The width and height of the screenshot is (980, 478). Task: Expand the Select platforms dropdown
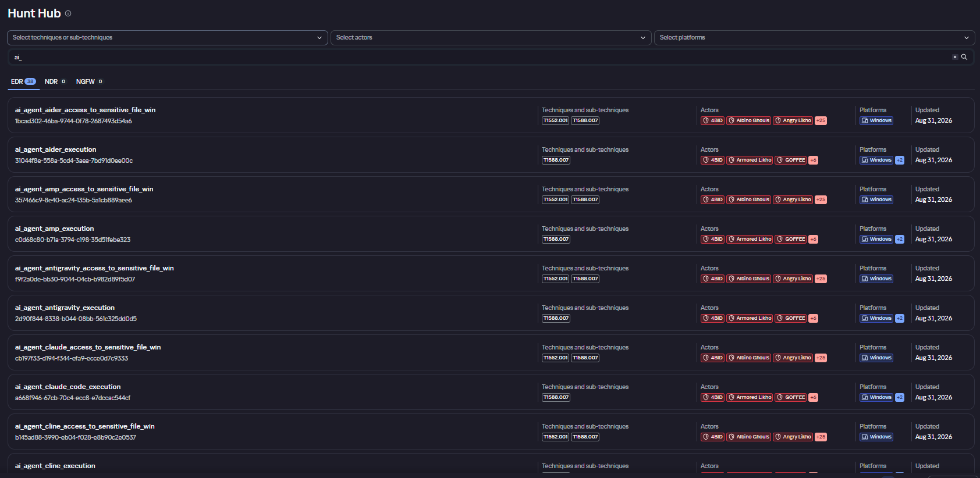coord(815,38)
